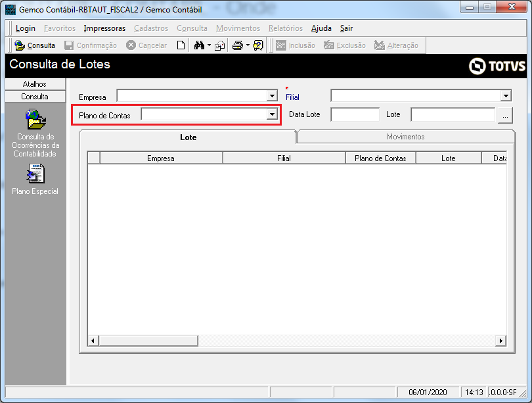This screenshot has width=532, height=403.
Task: Click the help question mark icon
Action: (258, 45)
